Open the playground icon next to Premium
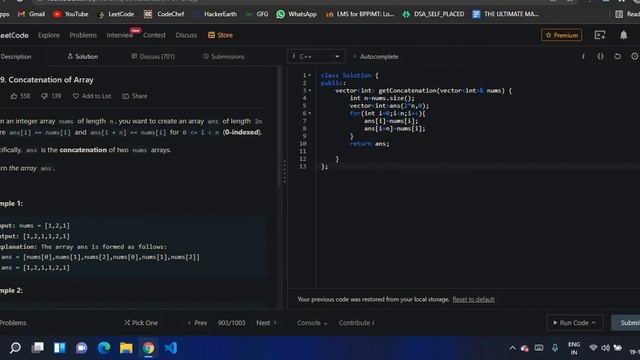Screen dimensions: 640x360 [x=600, y=35]
